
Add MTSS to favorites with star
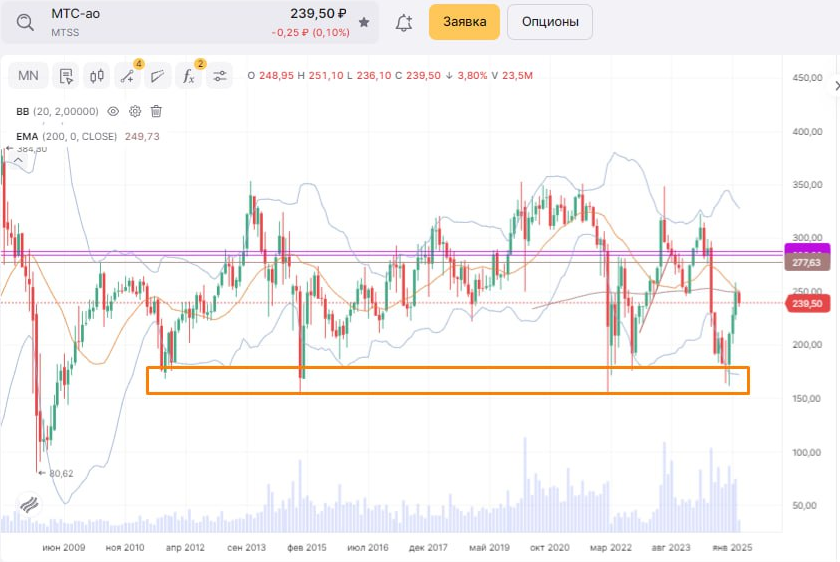364,22
